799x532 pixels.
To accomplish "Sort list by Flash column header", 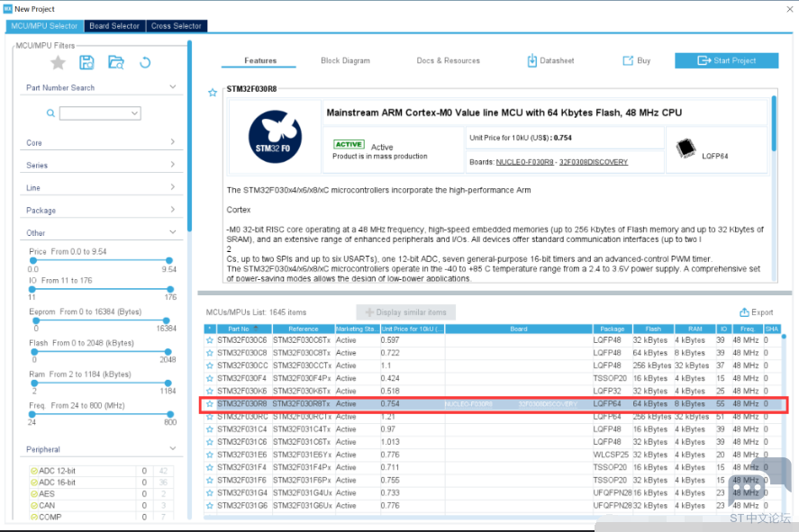I will [653, 329].
